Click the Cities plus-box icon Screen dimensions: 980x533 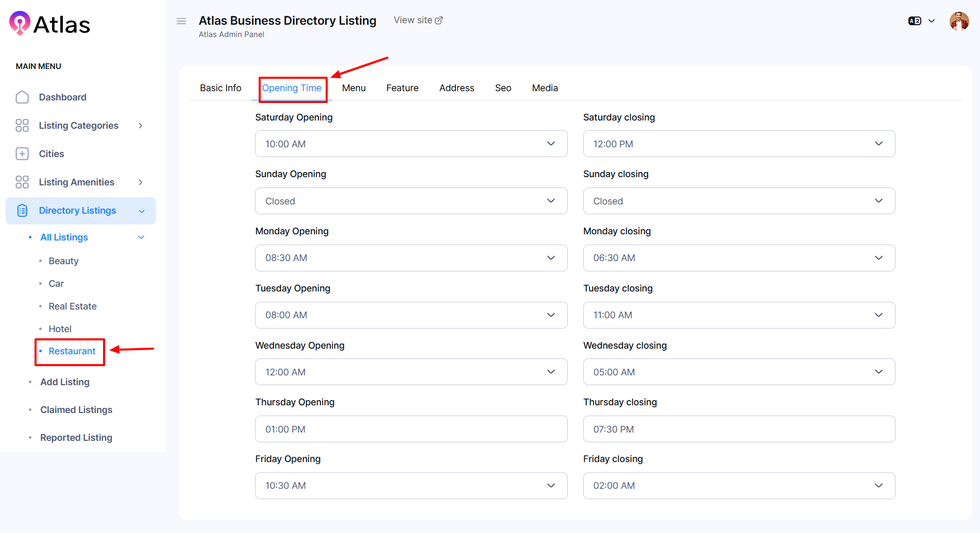[22, 154]
